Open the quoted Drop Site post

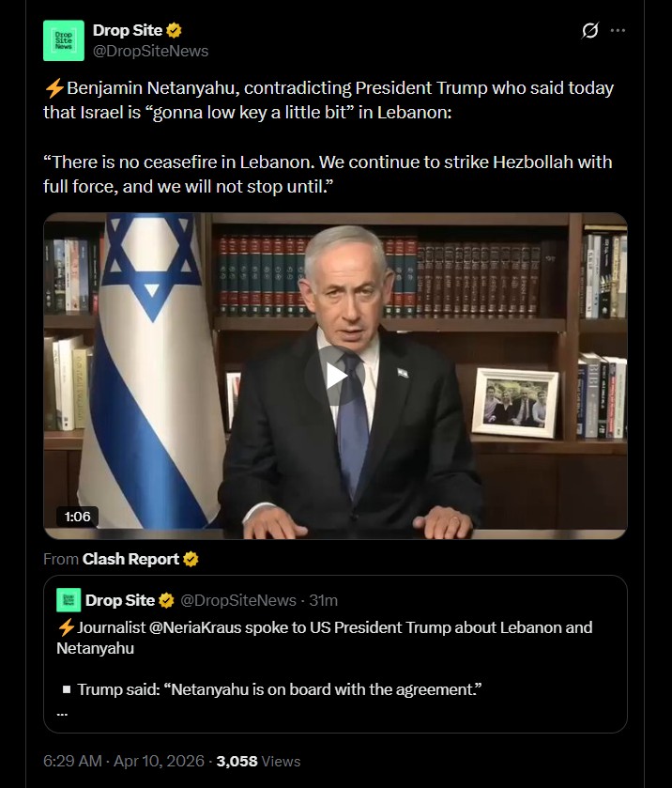click(335, 654)
